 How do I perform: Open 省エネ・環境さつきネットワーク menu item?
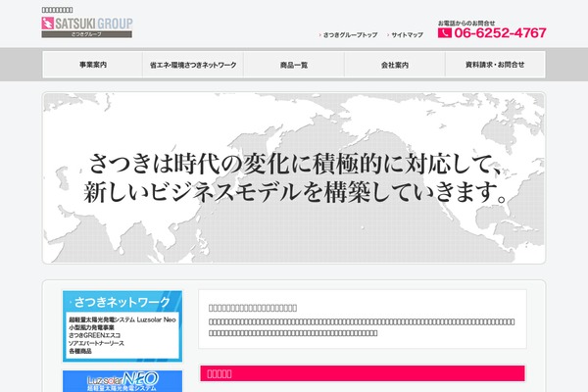(x=193, y=65)
